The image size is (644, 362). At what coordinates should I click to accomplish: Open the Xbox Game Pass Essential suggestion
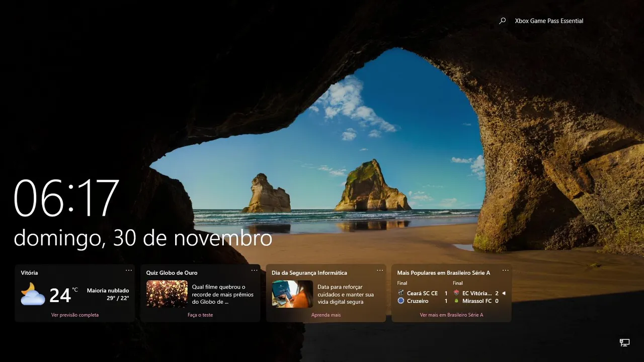pos(549,21)
